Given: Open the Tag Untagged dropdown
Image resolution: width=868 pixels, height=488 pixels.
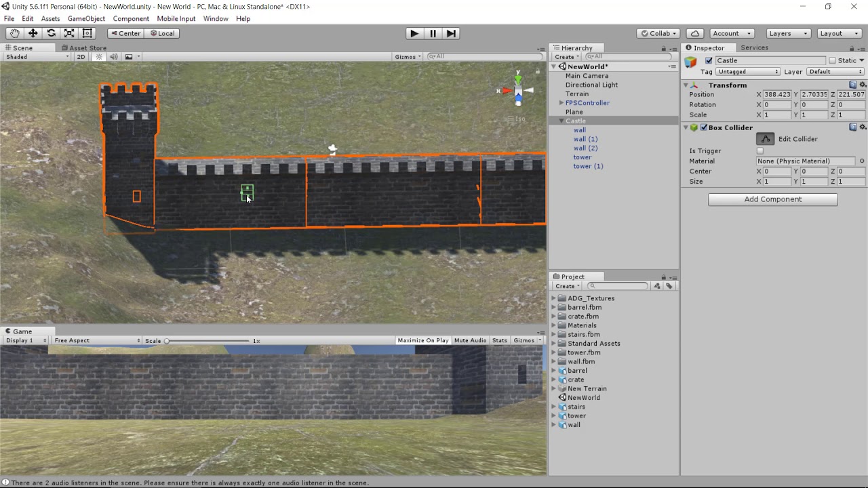Looking at the screenshot, I should (x=747, y=72).
